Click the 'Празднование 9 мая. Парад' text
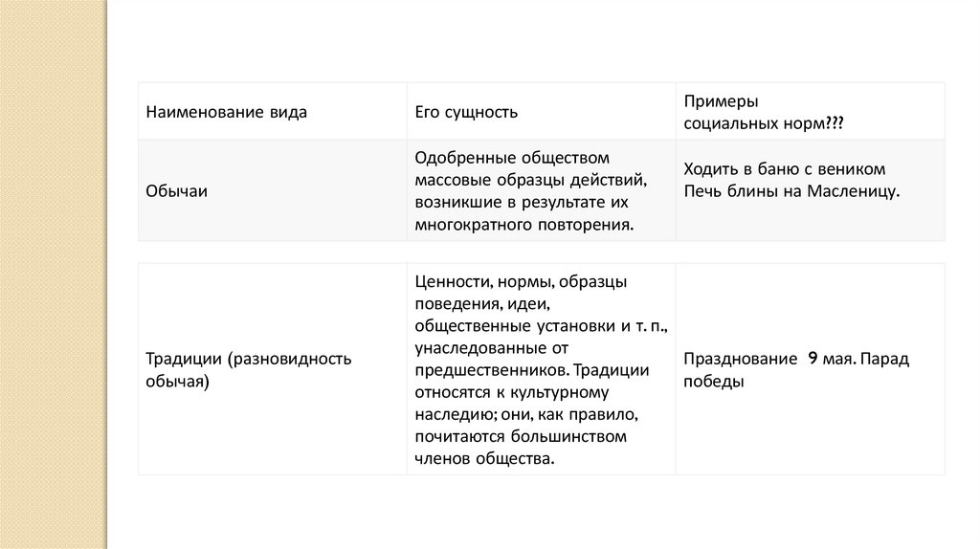This screenshot has height=549, width=980. click(x=796, y=359)
